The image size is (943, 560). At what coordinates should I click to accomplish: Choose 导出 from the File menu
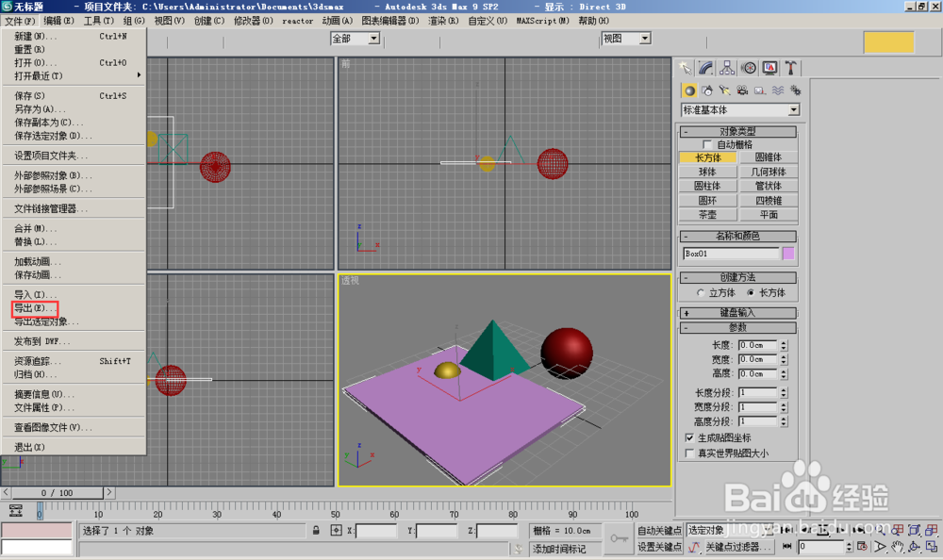[x=36, y=309]
